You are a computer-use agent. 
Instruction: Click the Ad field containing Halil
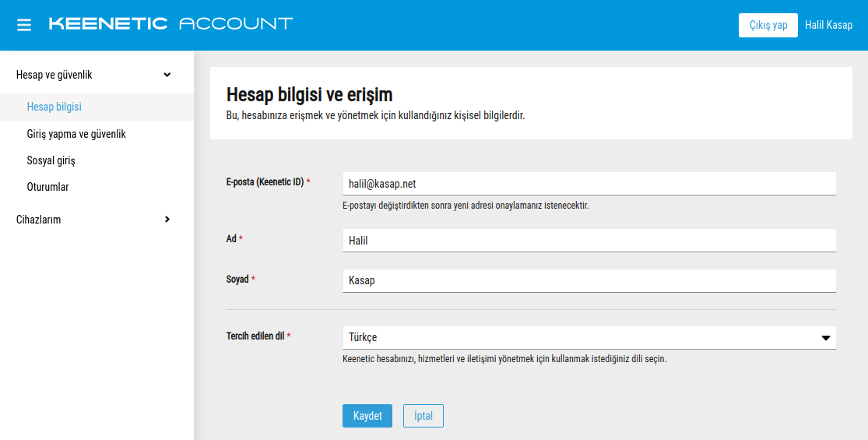[589, 241]
